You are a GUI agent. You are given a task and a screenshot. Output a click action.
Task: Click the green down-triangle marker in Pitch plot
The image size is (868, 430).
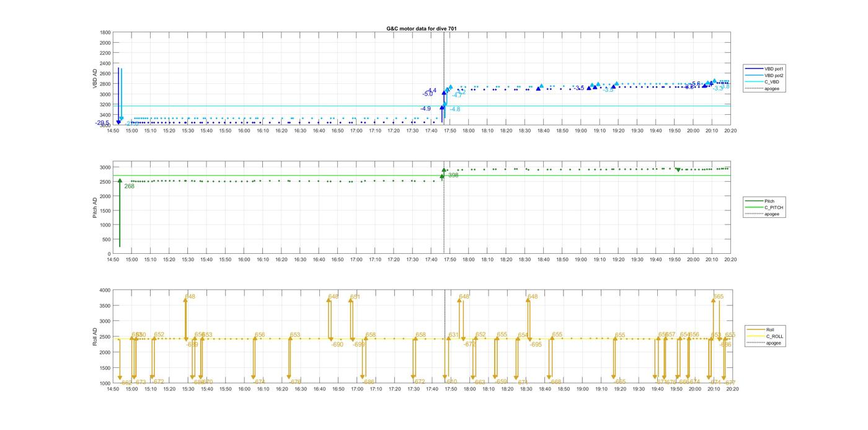coord(678,169)
